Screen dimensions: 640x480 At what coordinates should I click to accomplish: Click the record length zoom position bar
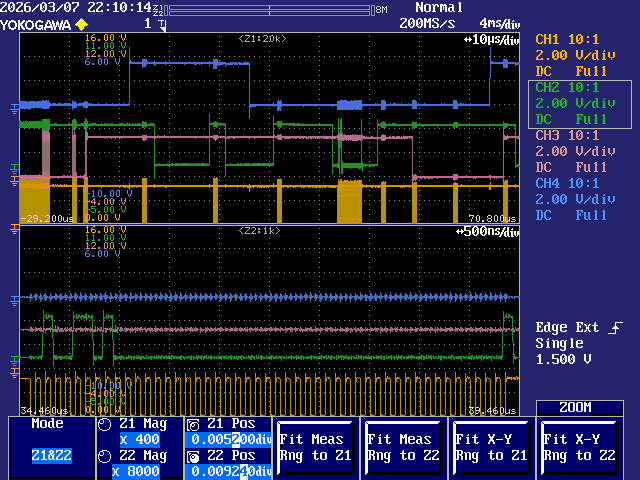point(270,9)
